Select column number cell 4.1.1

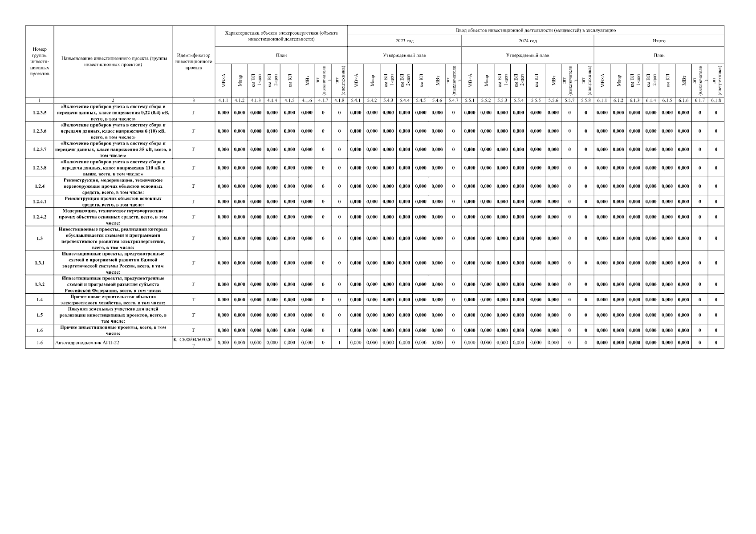pos(223,101)
